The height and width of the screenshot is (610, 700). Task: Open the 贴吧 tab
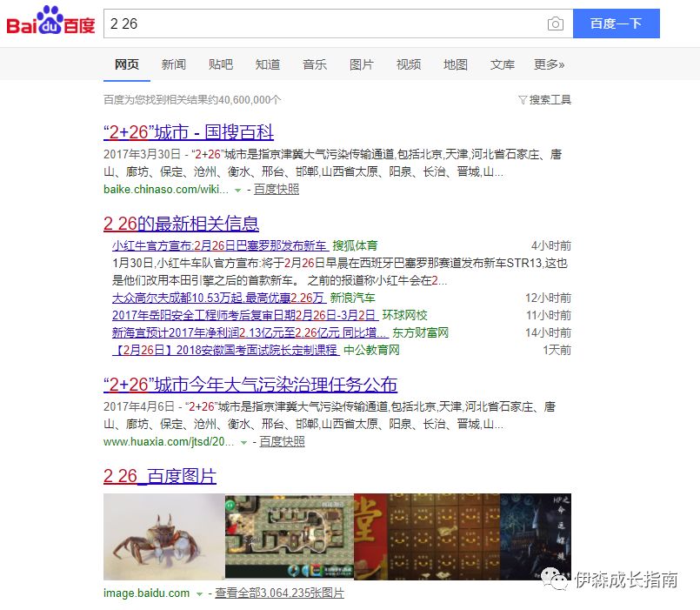point(221,64)
